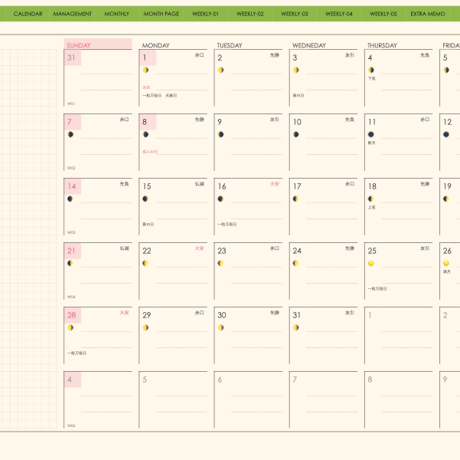The height and width of the screenshot is (460, 460).
Task: Switch to the MANAGEMENT tab
Action: (72, 14)
